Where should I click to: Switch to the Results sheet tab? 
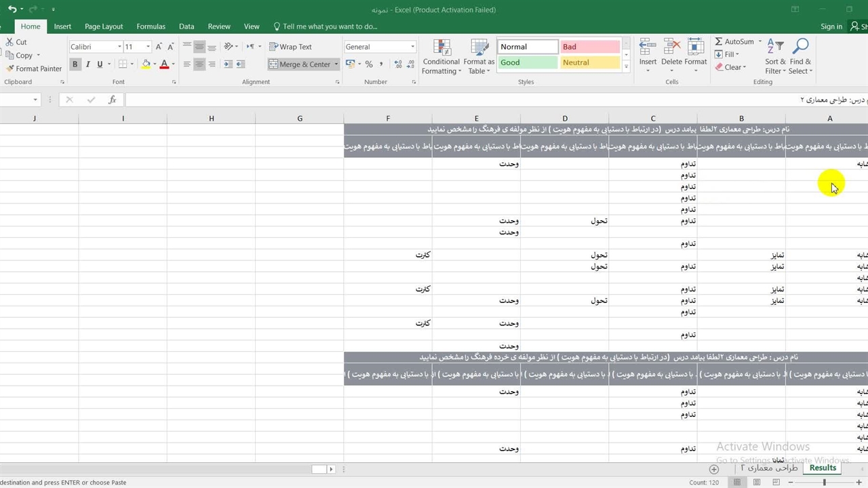point(823,468)
